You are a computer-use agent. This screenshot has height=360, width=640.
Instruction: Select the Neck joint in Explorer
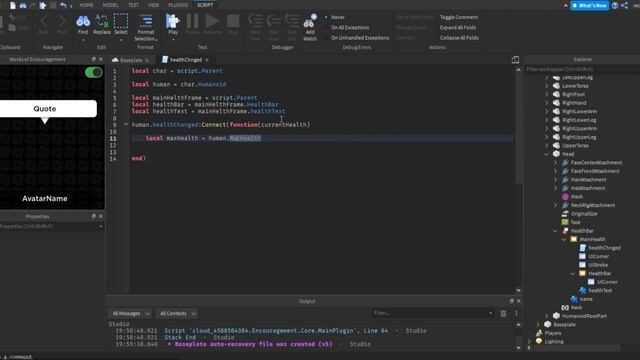pos(572,307)
